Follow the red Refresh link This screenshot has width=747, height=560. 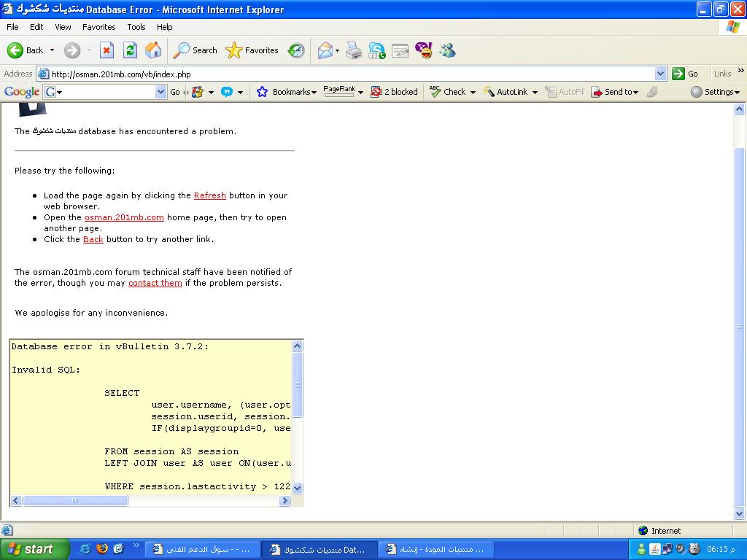click(x=209, y=195)
